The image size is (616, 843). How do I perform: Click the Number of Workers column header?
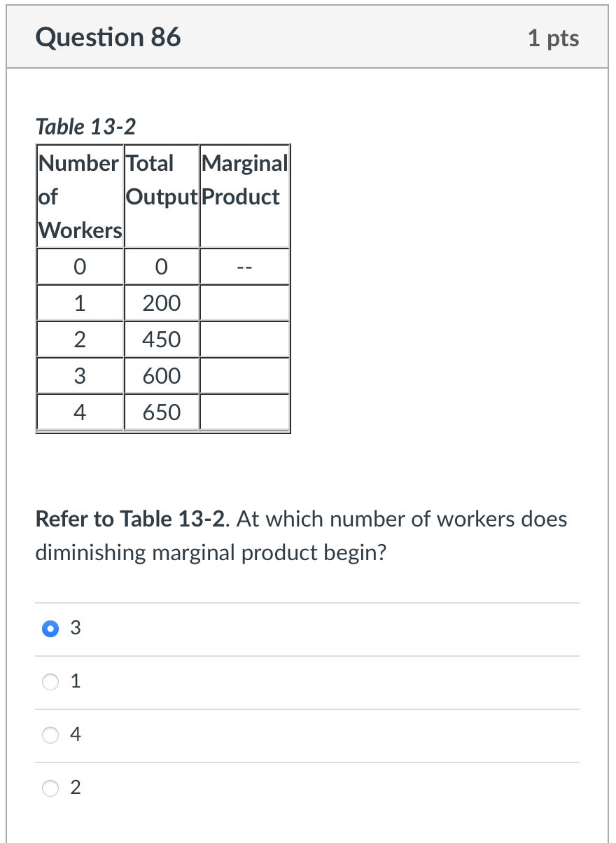79,197
